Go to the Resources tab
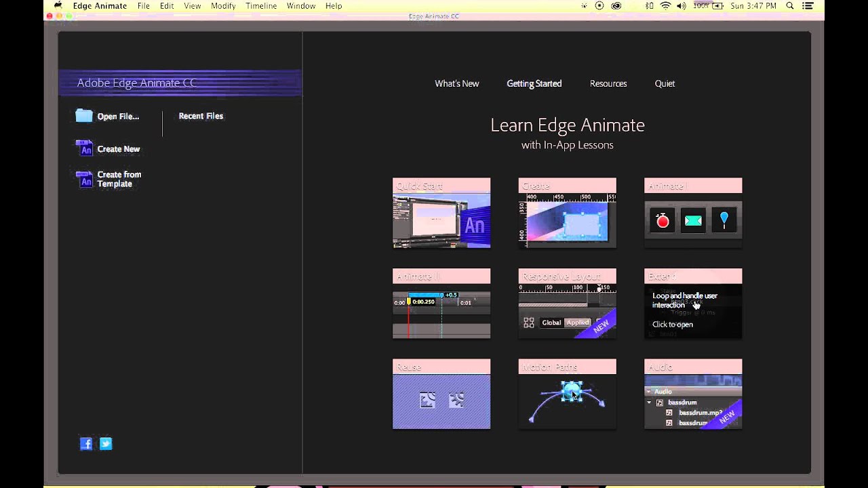Image resolution: width=868 pixels, height=488 pixels. (x=608, y=83)
